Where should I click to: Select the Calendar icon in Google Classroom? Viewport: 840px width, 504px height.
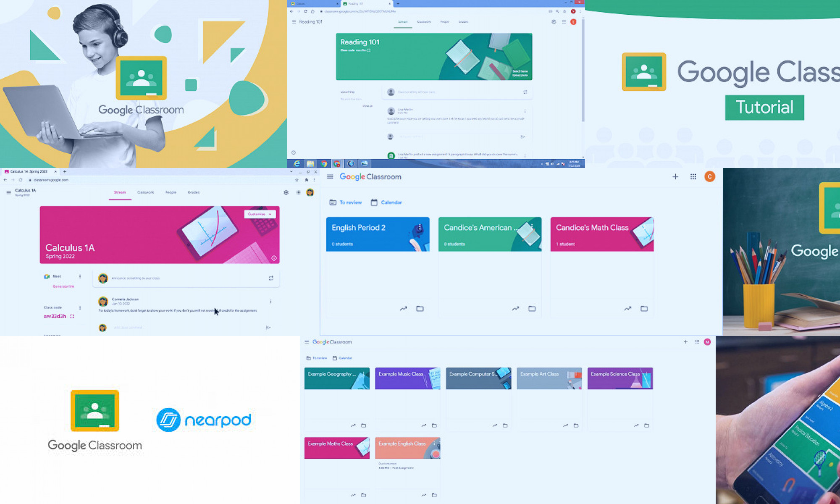click(374, 202)
